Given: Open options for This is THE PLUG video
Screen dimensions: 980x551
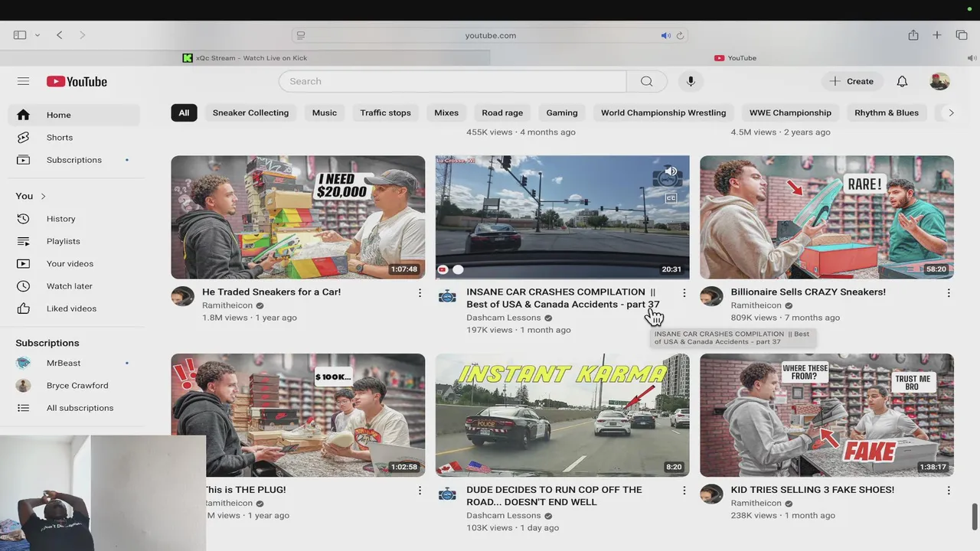Looking at the screenshot, I should click(420, 491).
